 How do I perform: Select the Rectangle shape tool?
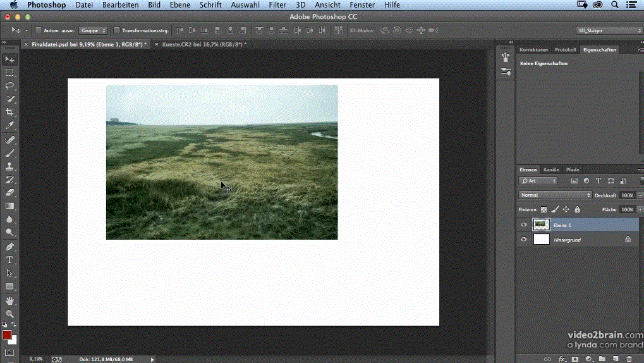pyautogui.click(x=9, y=286)
